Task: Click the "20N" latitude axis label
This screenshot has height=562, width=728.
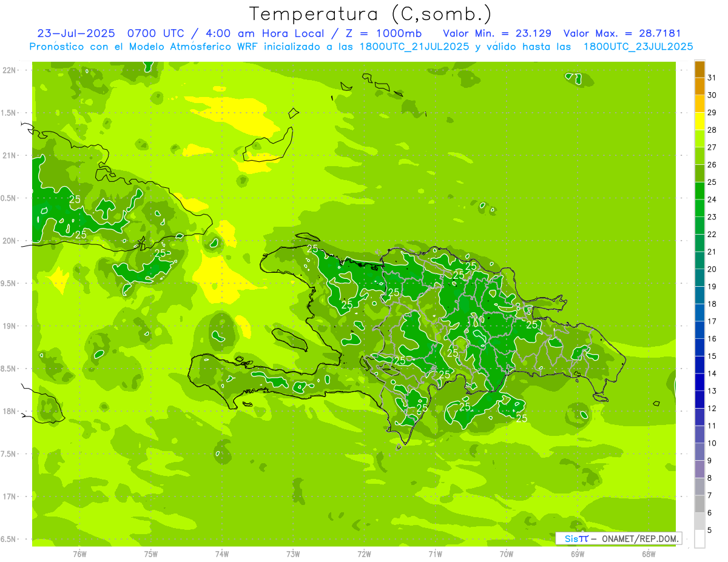Action: click(9, 241)
